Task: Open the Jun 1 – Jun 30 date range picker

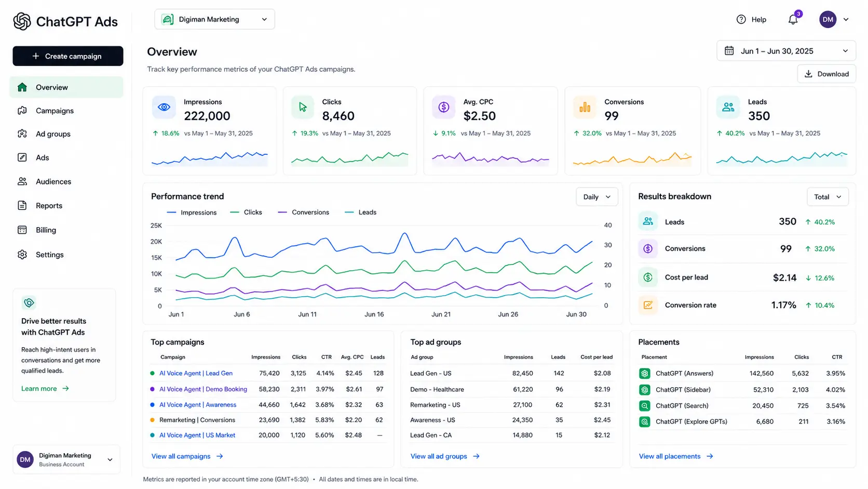Action: [786, 51]
